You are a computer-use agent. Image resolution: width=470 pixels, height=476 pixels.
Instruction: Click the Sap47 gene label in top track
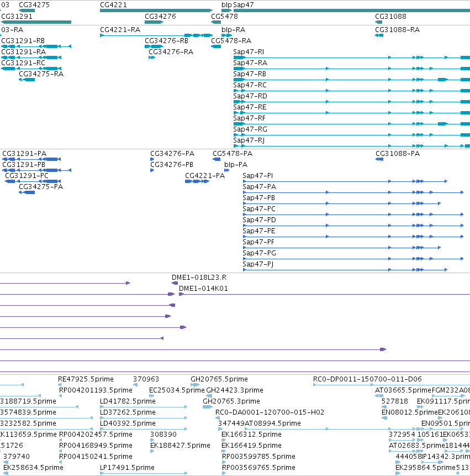pyautogui.click(x=243, y=5)
